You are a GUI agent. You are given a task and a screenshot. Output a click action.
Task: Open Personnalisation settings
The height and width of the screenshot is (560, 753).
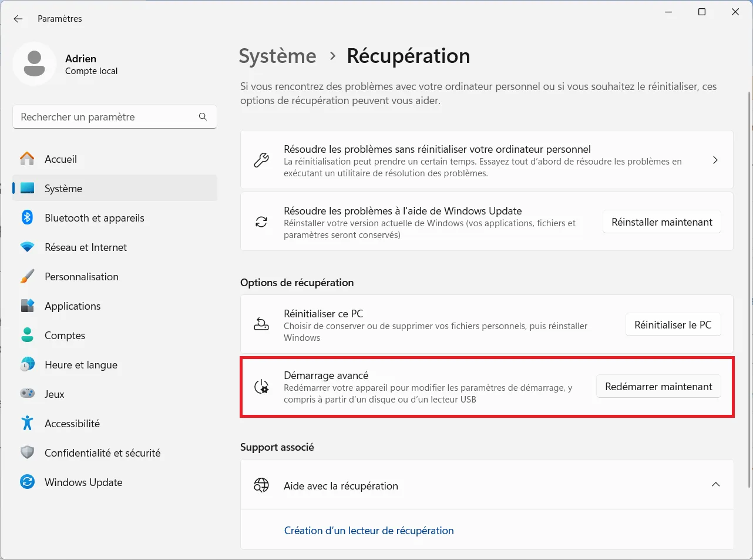115,276
